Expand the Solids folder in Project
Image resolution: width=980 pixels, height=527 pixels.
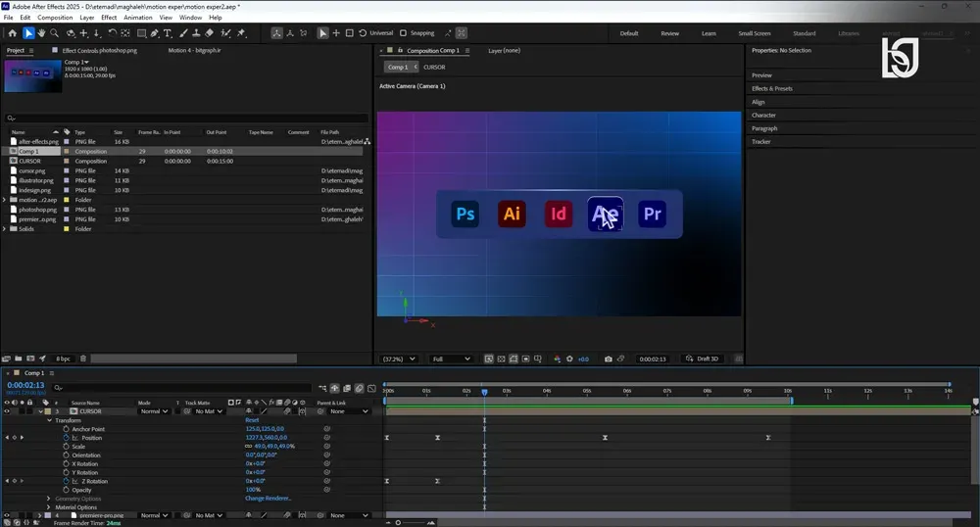click(x=4, y=228)
